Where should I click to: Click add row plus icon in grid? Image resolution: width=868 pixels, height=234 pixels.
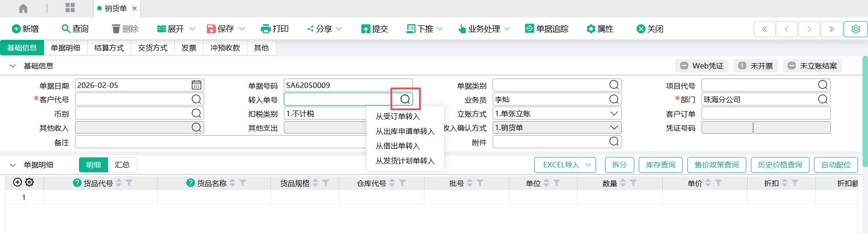[17, 182]
